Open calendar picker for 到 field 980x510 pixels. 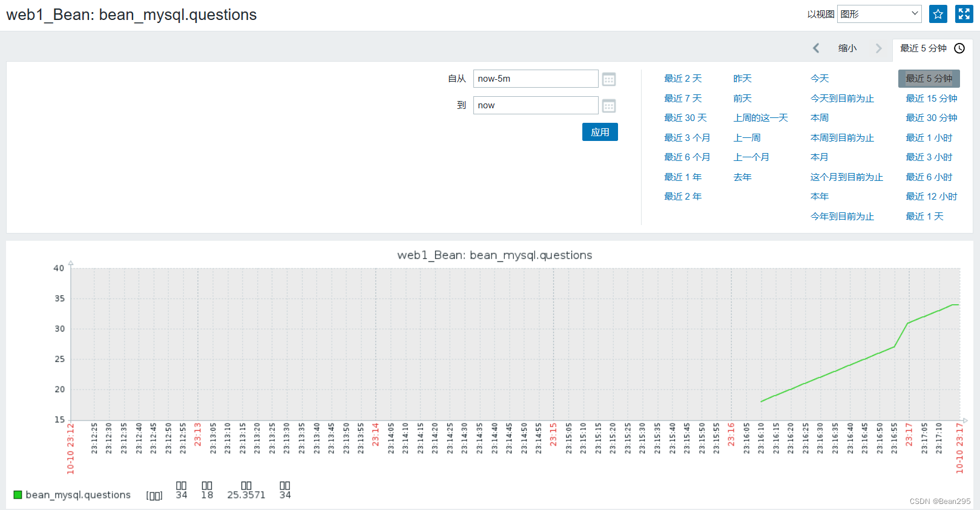609,106
